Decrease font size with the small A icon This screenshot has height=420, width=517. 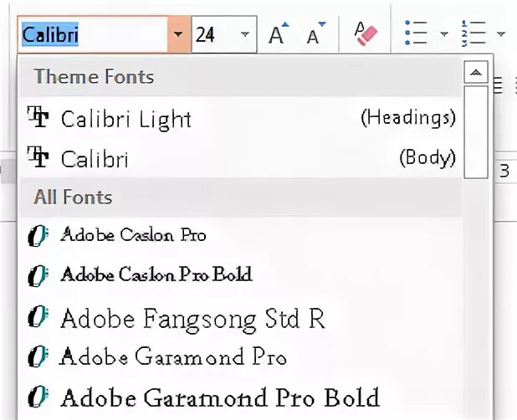pos(315,33)
